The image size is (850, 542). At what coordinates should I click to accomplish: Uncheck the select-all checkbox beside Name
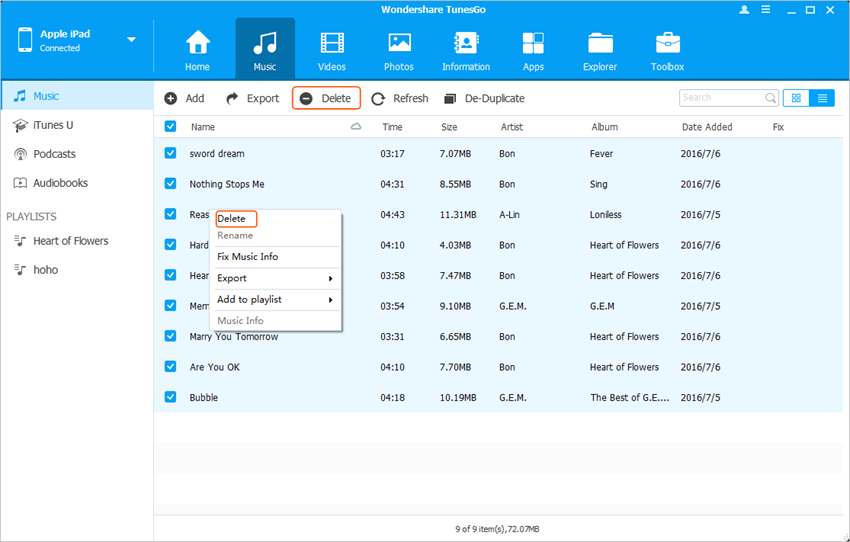(170, 127)
